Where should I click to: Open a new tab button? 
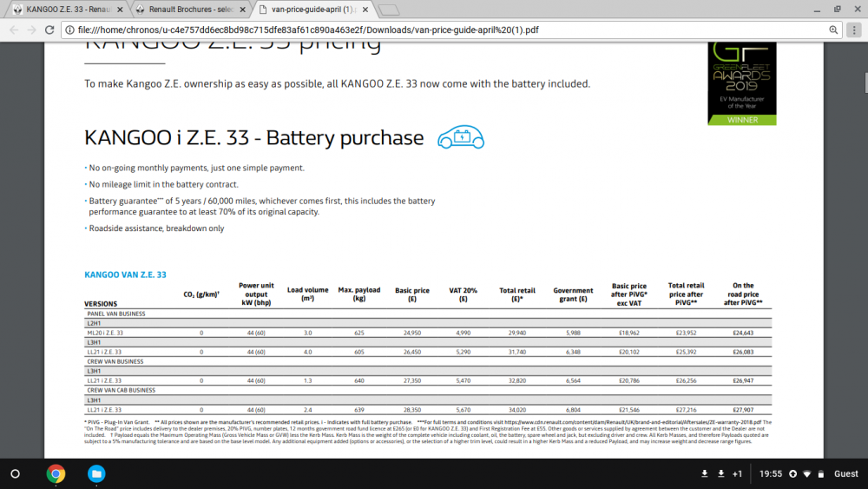coord(389,10)
